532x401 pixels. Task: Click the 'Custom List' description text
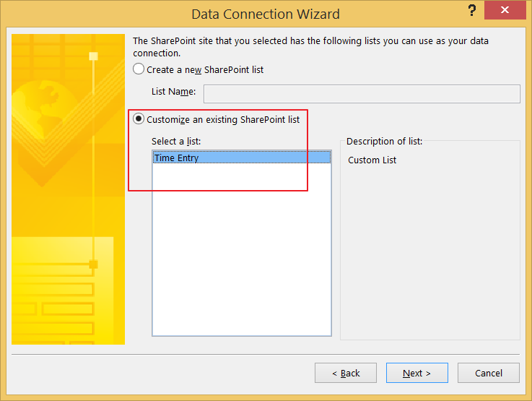click(372, 160)
